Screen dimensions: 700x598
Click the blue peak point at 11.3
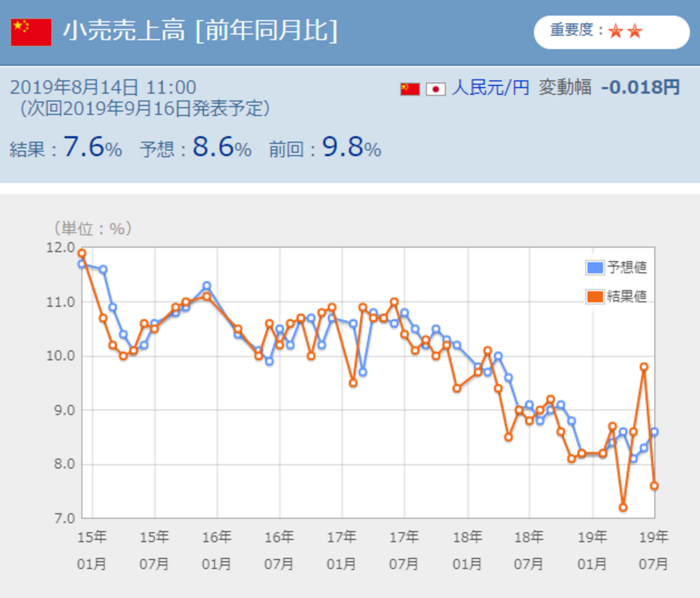tap(207, 286)
